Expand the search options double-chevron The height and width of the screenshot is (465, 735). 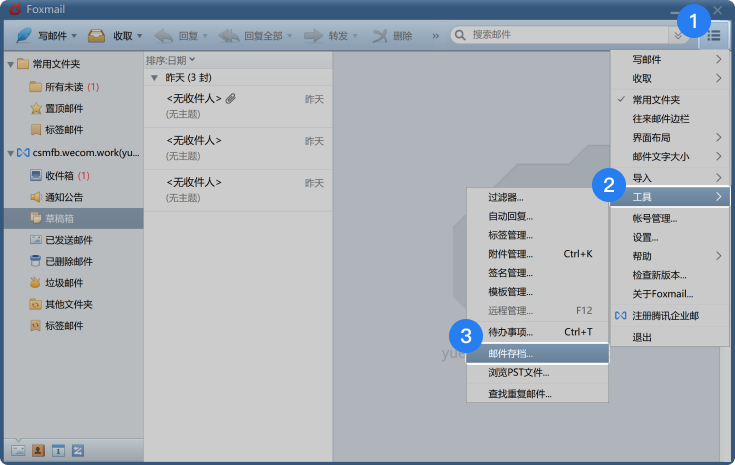point(678,36)
